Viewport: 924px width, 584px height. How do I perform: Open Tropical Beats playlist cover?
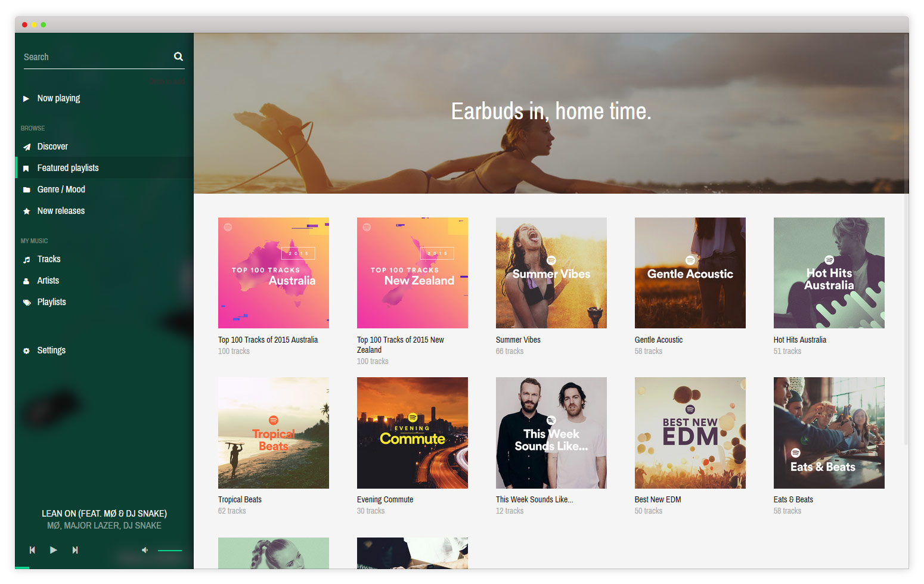274,433
